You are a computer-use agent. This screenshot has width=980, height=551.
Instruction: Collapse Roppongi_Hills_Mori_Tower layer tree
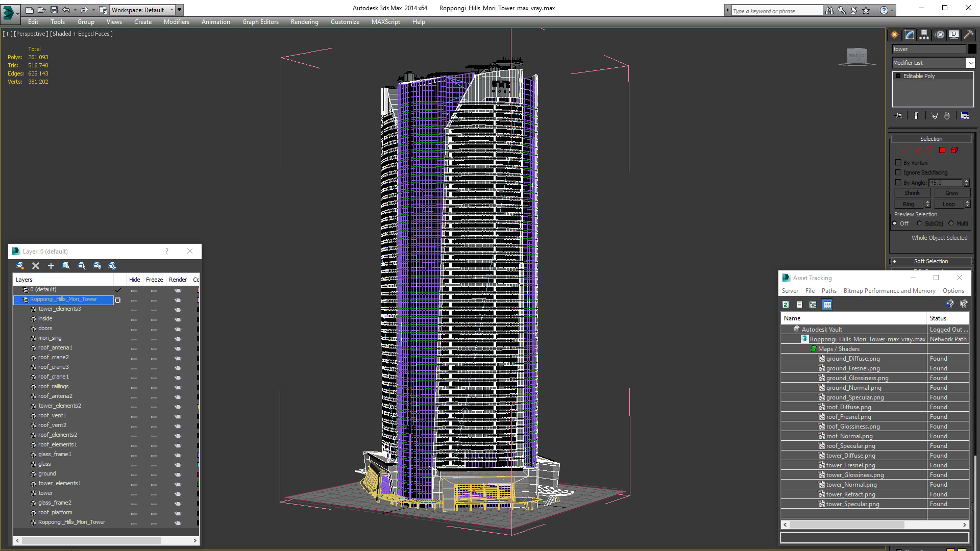(x=17, y=299)
